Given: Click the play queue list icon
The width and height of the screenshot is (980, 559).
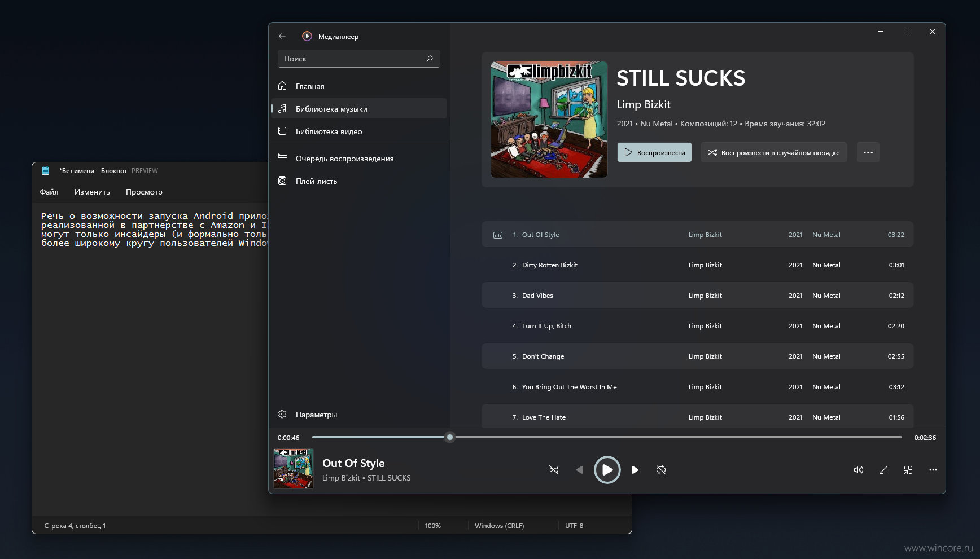Looking at the screenshot, I should pyautogui.click(x=282, y=158).
